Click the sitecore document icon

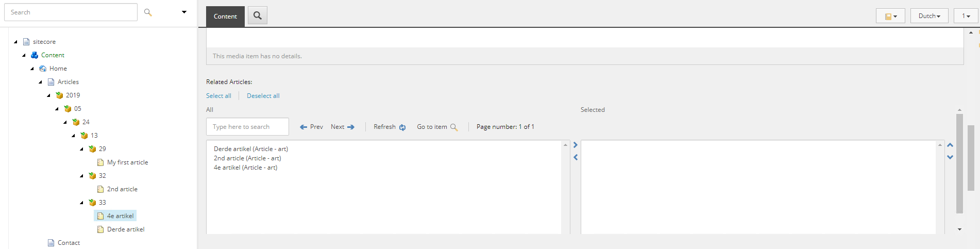click(26, 42)
